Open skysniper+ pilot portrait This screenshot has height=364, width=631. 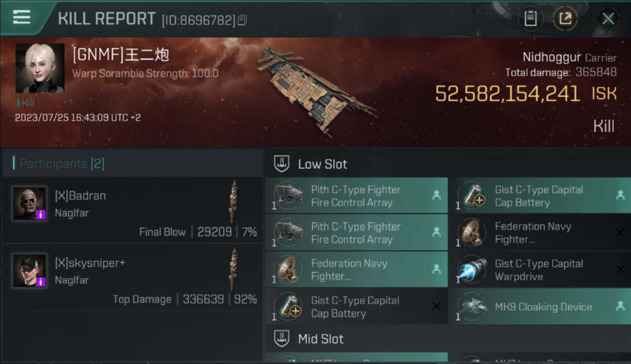[30, 270]
